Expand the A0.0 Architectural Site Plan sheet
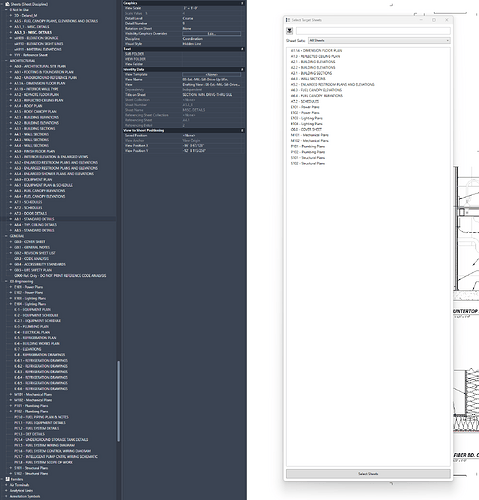This screenshot has width=479, height=500. 11,66
